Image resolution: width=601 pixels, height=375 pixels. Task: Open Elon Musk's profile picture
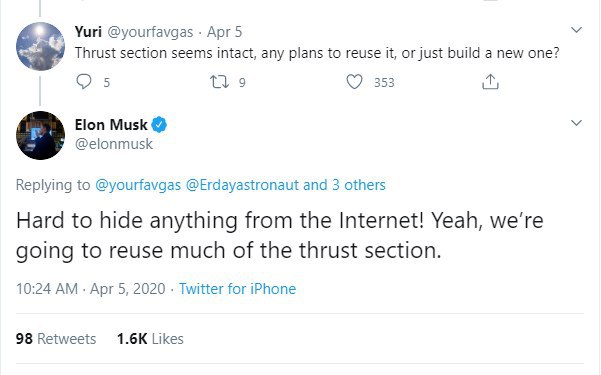(40, 135)
